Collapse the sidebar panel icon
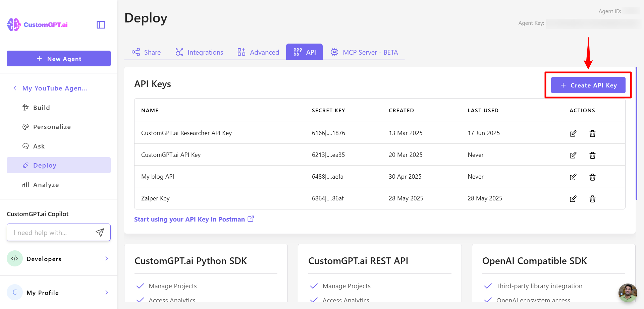Screen dimensions: 644x309 tap(101, 25)
